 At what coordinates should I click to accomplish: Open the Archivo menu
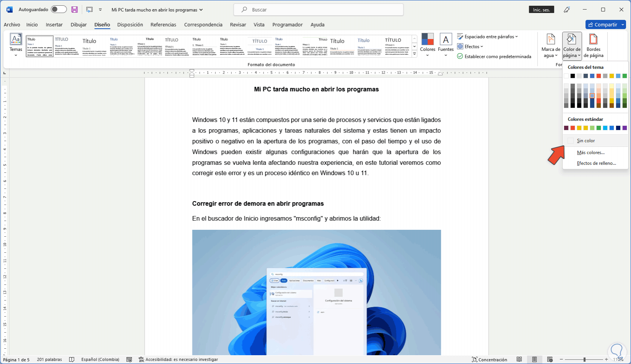pos(12,24)
